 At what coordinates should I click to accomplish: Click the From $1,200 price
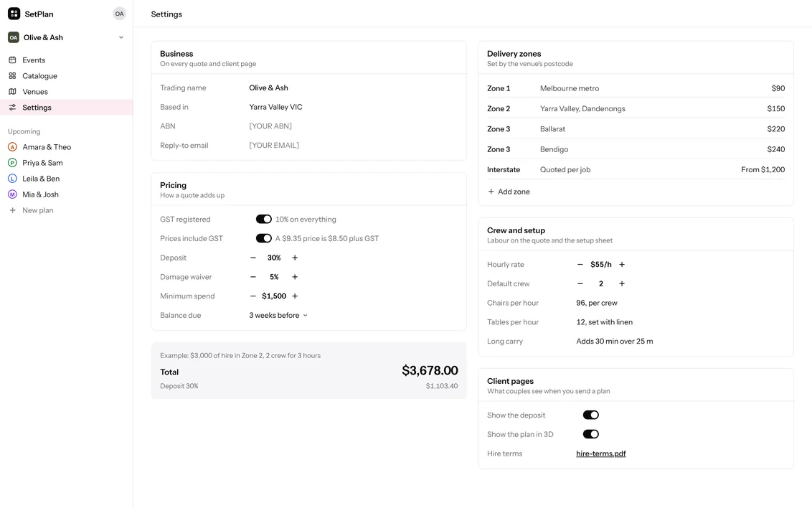pyautogui.click(x=763, y=169)
